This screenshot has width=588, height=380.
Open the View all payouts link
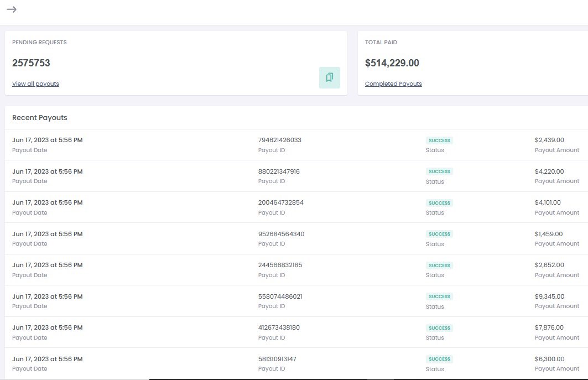click(x=35, y=84)
